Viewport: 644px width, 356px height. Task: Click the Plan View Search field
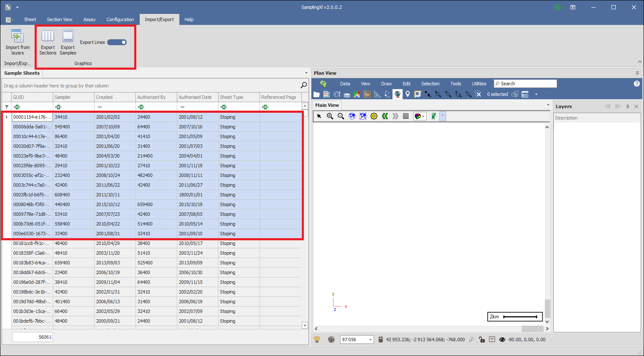[525, 84]
